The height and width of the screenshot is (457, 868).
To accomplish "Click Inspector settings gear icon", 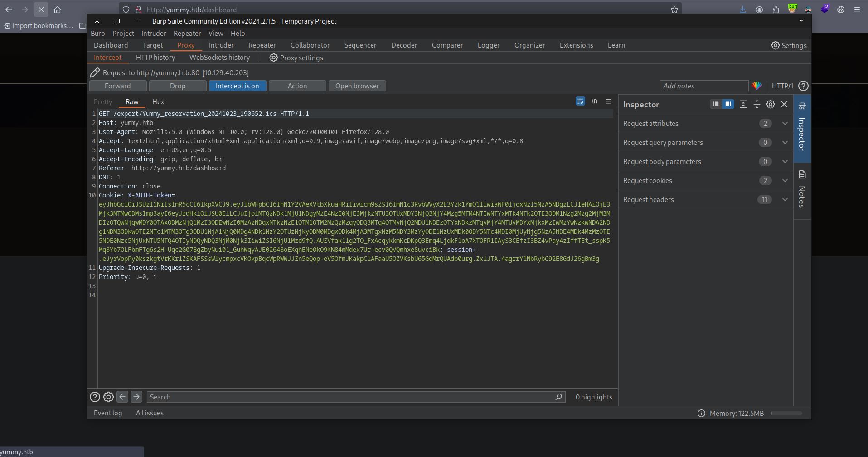I will click(770, 104).
